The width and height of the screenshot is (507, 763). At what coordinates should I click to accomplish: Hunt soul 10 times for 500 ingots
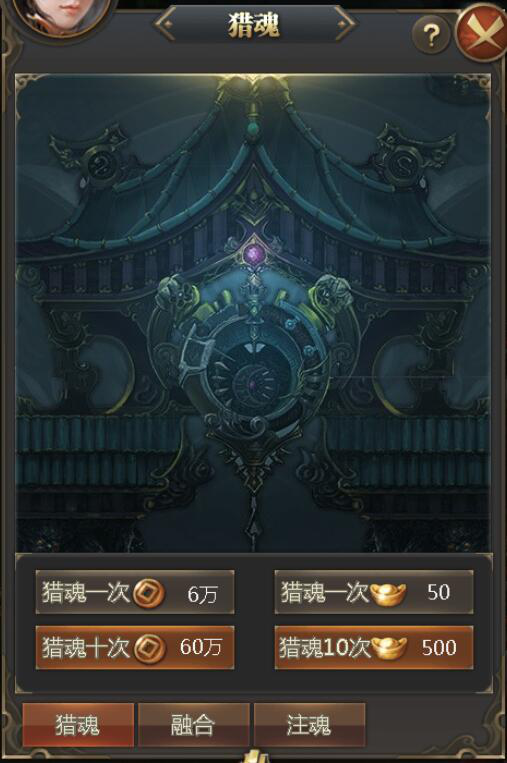[x=374, y=648]
